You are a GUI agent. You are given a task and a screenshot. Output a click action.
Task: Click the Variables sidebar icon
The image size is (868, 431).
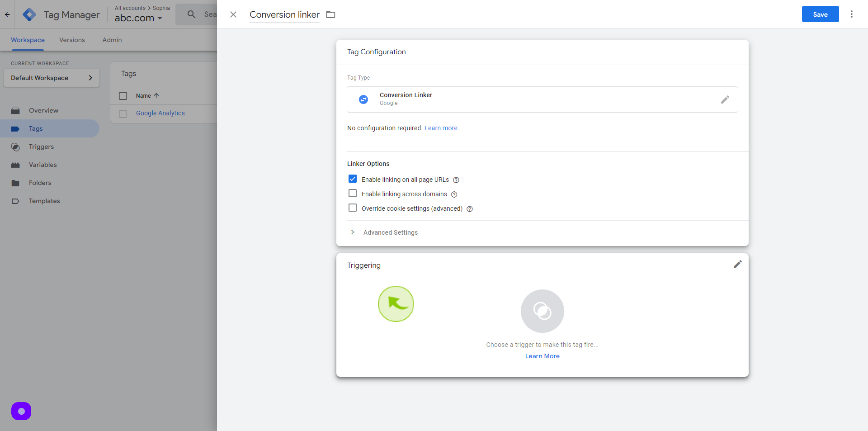point(15,165)
